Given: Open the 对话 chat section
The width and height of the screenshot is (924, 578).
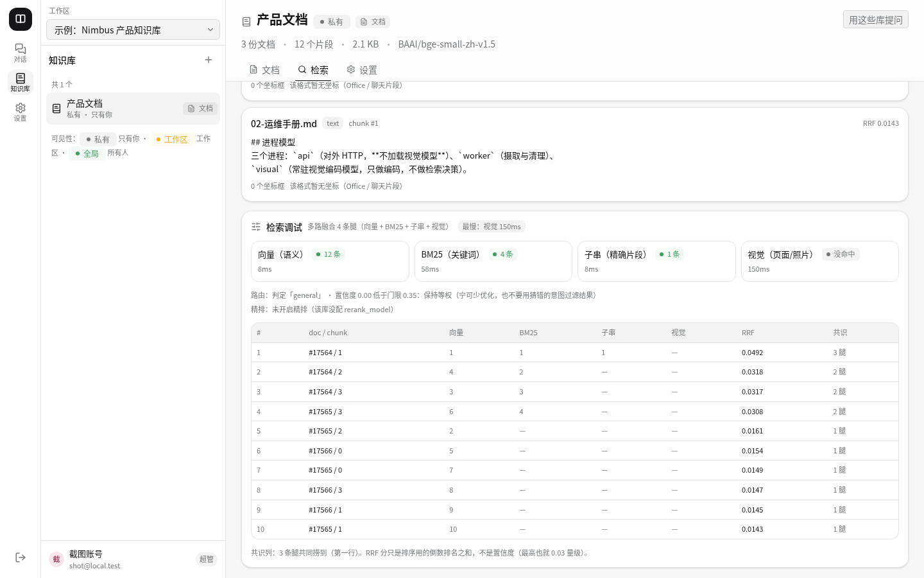Looking at the screenshot, I should (21, 53).
